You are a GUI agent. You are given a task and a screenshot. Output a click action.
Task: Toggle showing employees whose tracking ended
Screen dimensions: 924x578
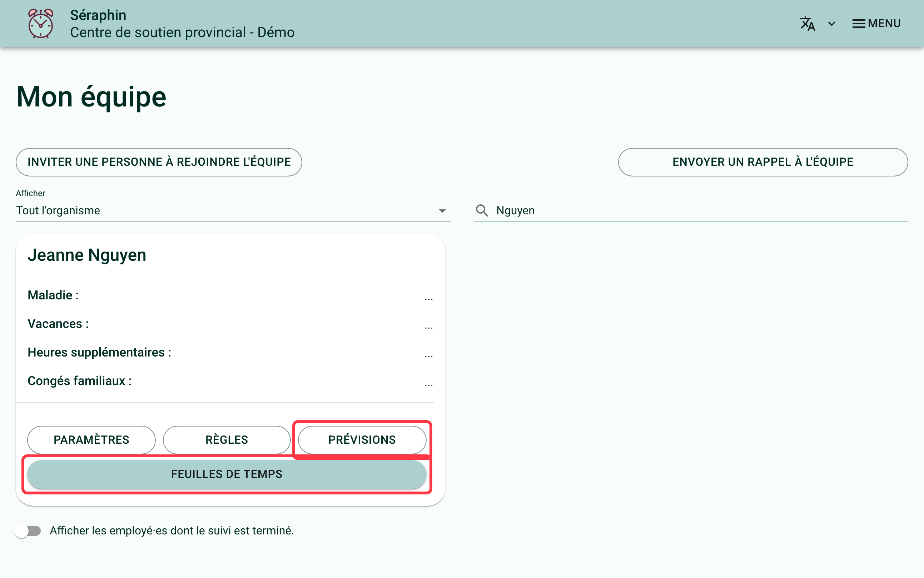click(28, 530)
